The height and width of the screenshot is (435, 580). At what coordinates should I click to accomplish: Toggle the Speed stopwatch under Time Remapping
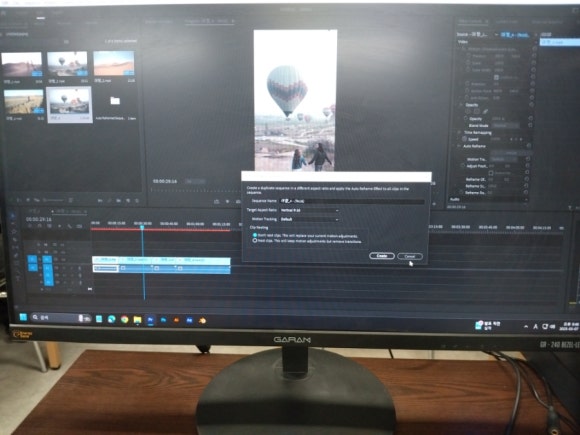click(464, 139)
